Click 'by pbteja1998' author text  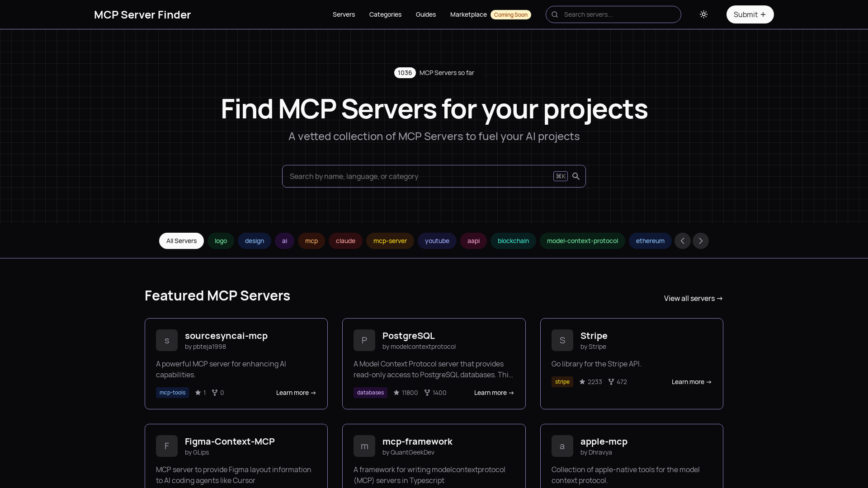(x=205, y=347)
